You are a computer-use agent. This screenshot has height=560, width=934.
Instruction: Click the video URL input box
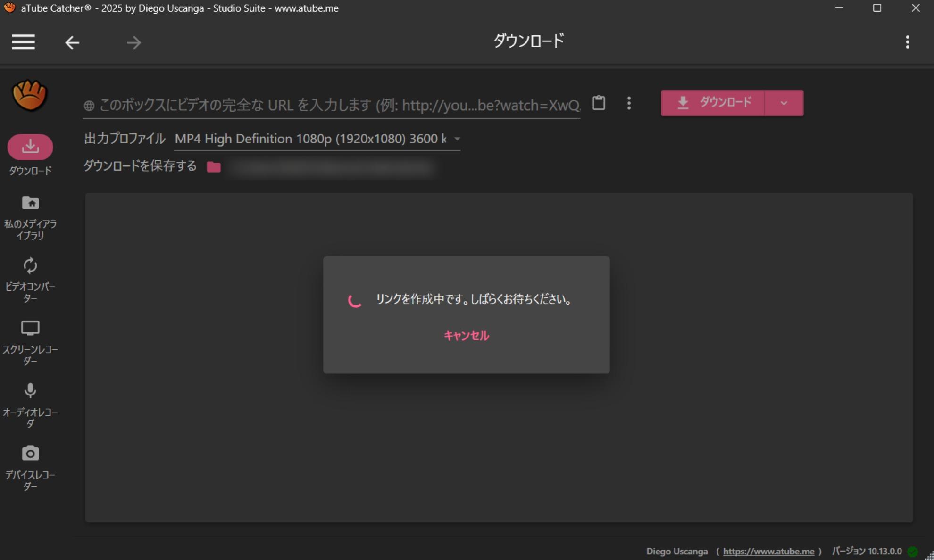(x=332, y=105)
